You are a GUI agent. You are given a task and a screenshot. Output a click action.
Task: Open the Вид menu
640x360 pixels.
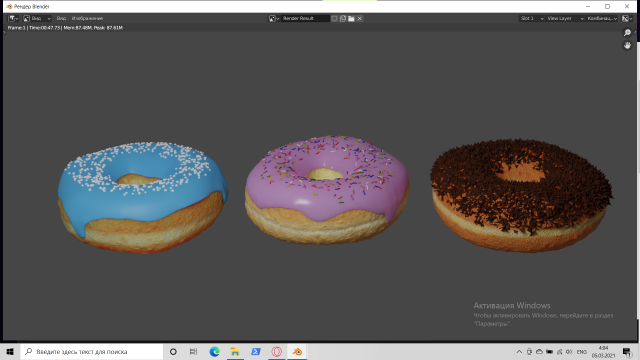tap(61, 18)
